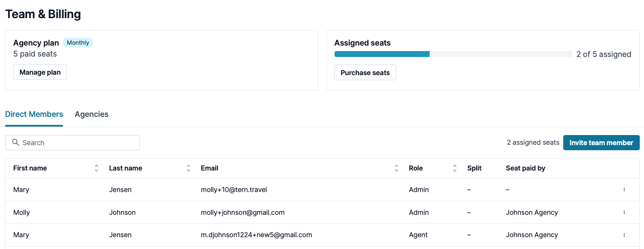Switch to the Agencies tab

[91, 114]
